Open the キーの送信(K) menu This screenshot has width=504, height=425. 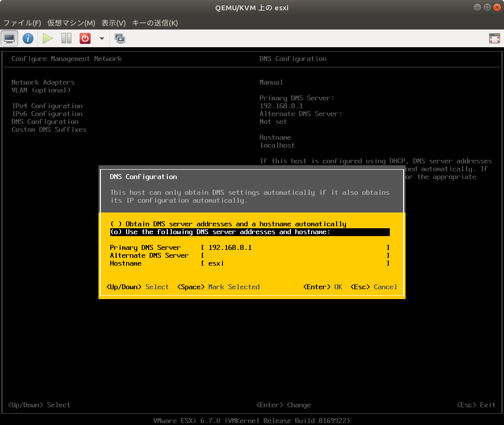(155, 23)
